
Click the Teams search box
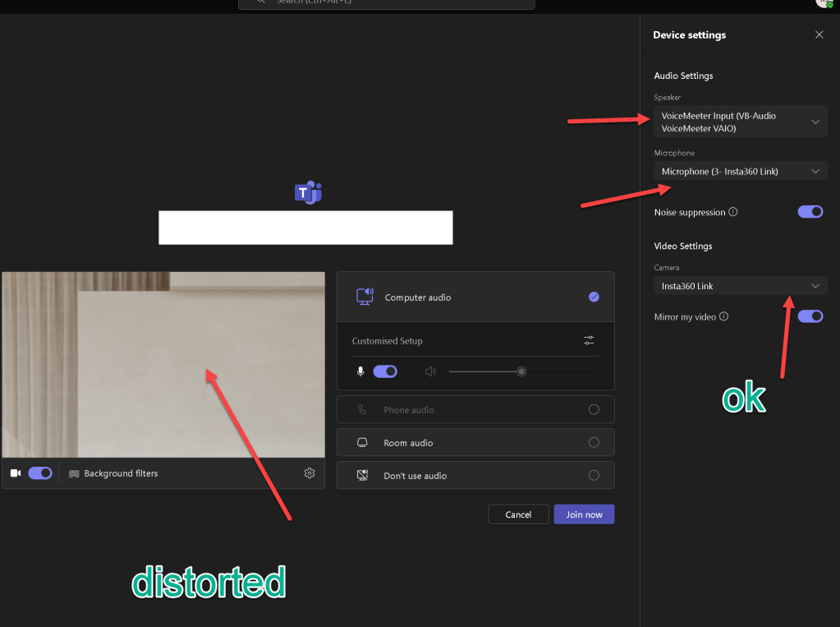click(x=386, y=3)
